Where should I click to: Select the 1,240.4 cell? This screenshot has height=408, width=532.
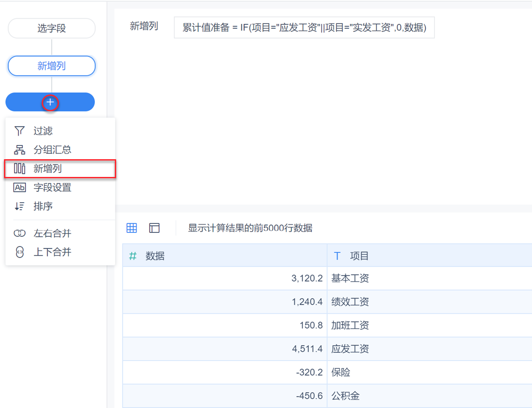coord(225,302)
